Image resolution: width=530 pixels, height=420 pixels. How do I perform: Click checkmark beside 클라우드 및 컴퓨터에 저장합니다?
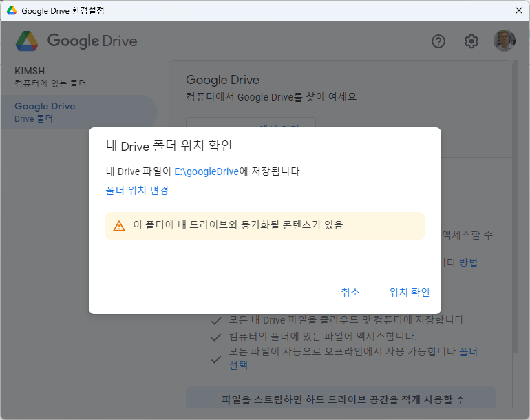(x=215, y=320)
